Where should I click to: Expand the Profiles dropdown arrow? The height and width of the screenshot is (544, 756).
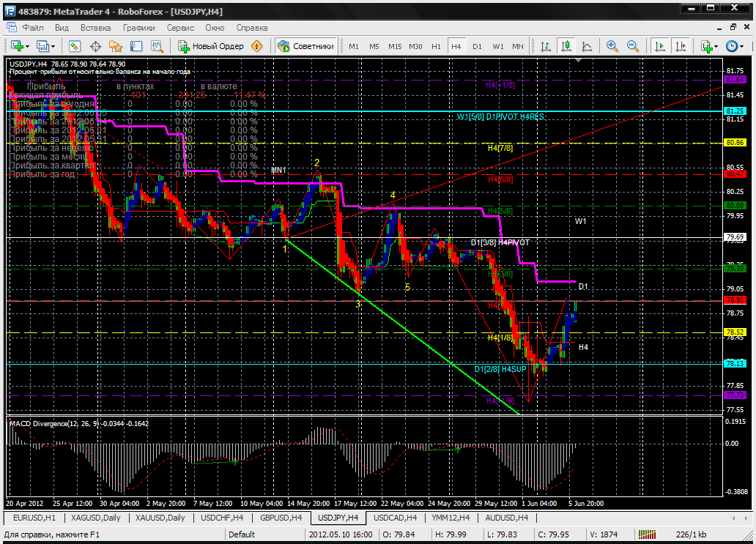pos(53,47)
